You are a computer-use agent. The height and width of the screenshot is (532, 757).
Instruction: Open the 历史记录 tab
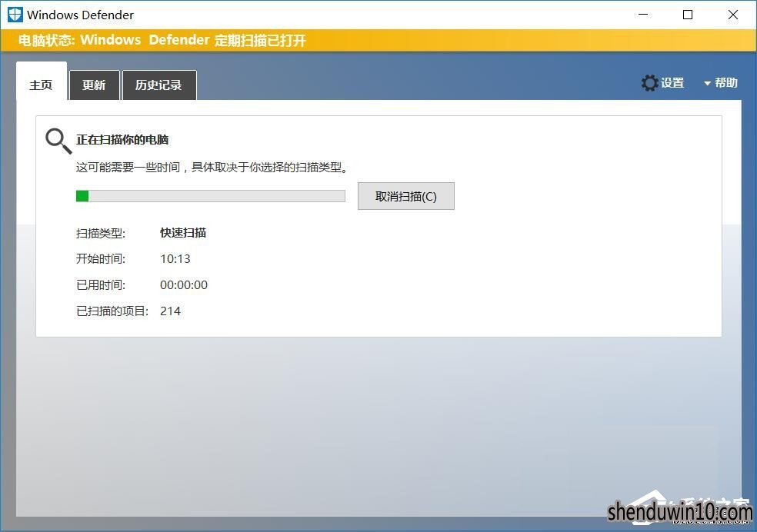click(159, 85)
